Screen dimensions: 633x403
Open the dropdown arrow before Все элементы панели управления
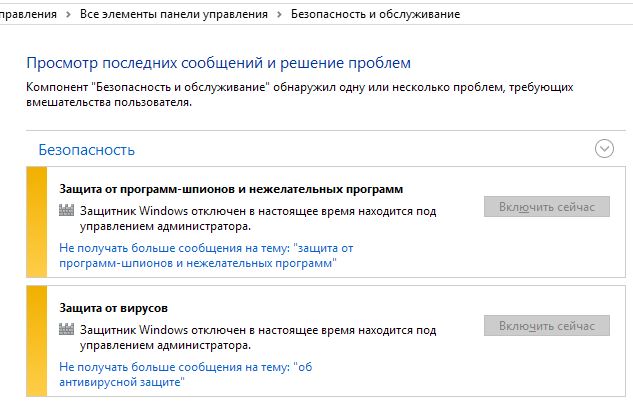click(x=67, y=15)
